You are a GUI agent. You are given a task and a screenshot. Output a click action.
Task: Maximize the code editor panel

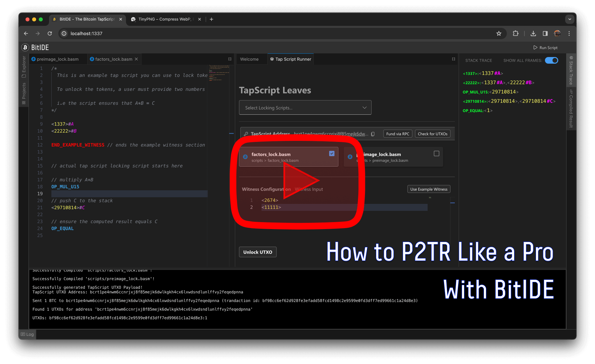(x=230, y=59)
